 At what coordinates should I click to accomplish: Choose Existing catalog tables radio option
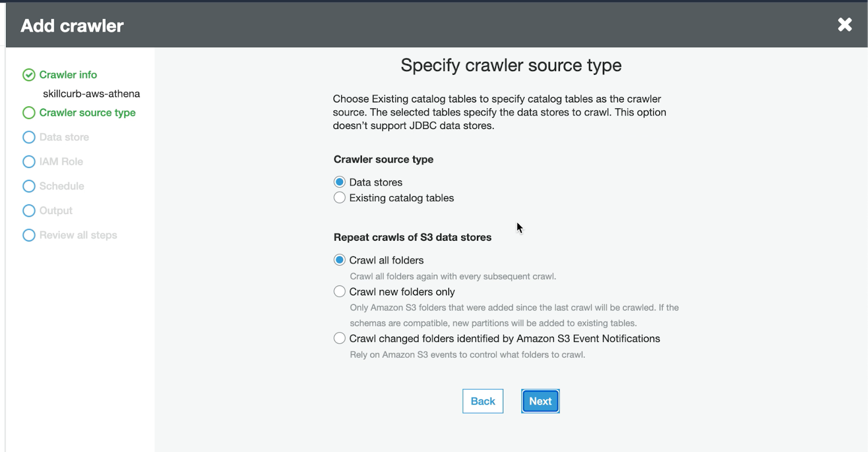click(x=340, y=198)
